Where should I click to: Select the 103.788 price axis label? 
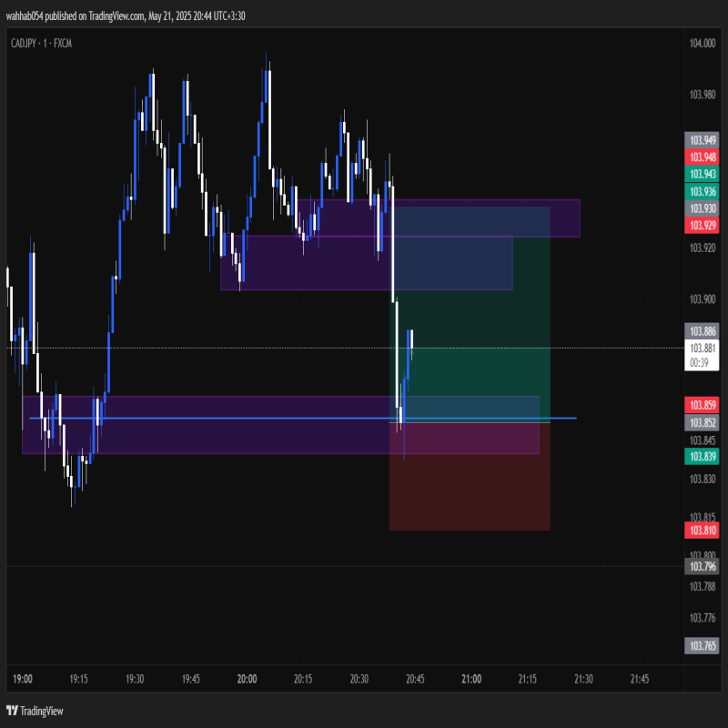click(x=702, y=587)
